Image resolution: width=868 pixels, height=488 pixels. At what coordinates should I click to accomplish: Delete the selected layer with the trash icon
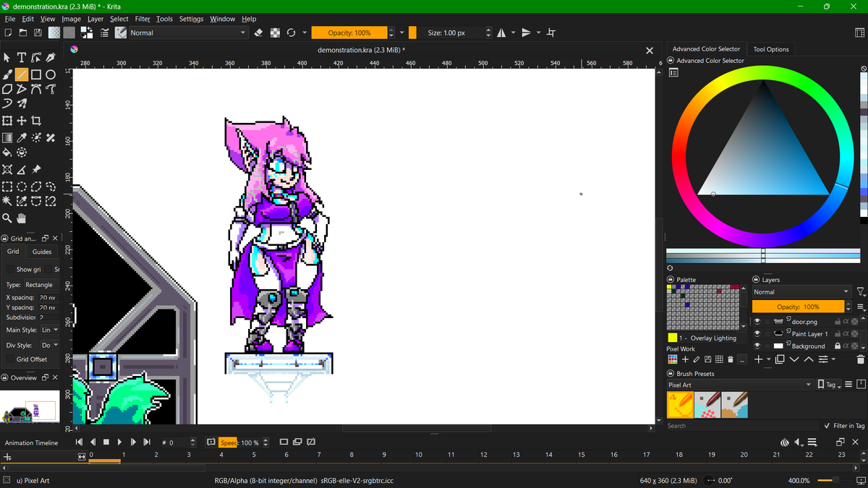[x=860, y=359]
